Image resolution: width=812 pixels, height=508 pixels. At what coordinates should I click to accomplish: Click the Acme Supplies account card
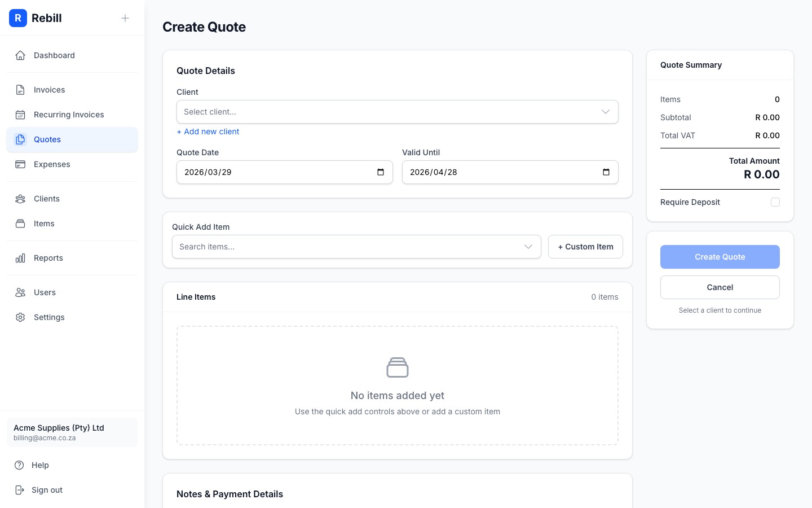[72, 432]
